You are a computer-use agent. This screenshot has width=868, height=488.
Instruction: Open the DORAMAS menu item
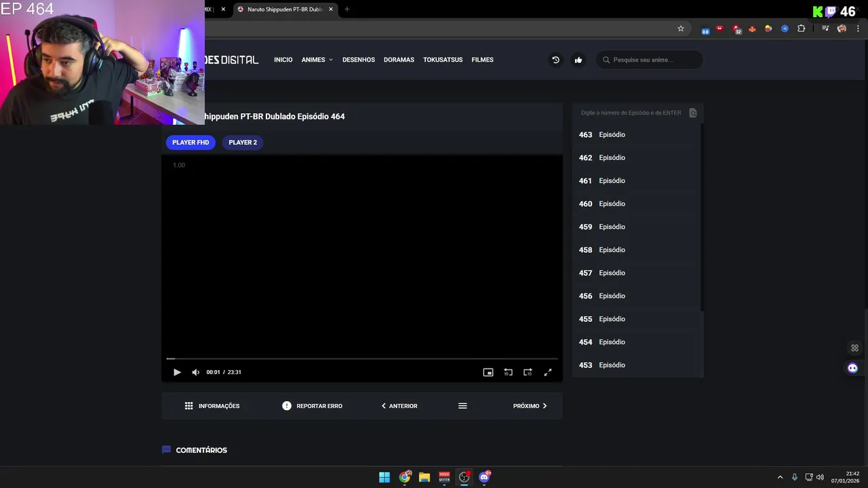(399, 60)
